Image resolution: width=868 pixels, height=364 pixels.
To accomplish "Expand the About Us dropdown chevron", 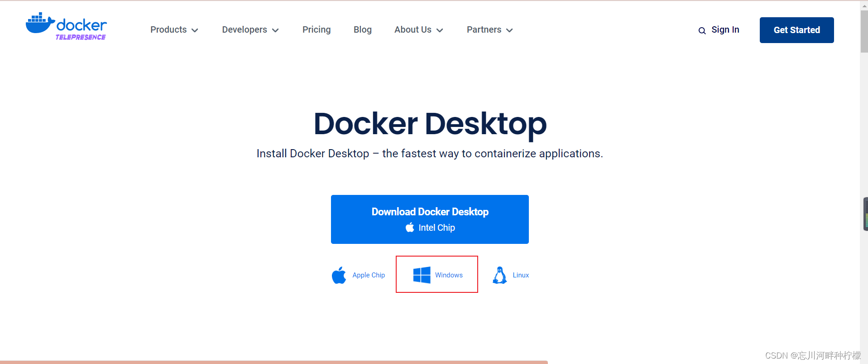I will click(440, 30).
